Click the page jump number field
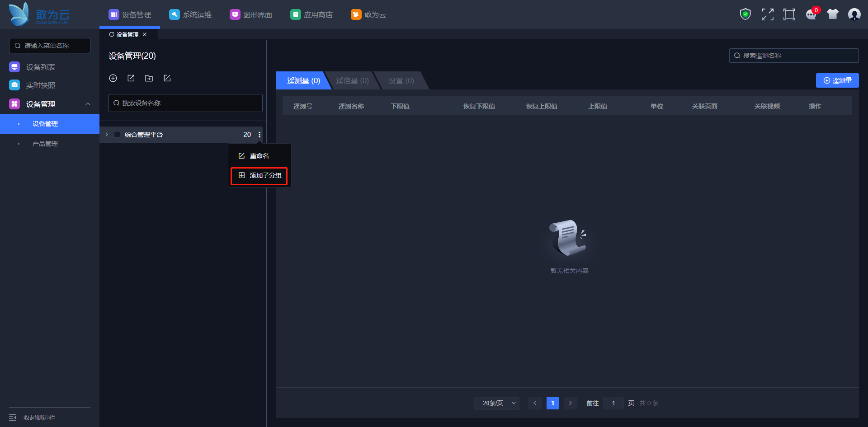The image size is (868, 427). click(x=613, y=403)
